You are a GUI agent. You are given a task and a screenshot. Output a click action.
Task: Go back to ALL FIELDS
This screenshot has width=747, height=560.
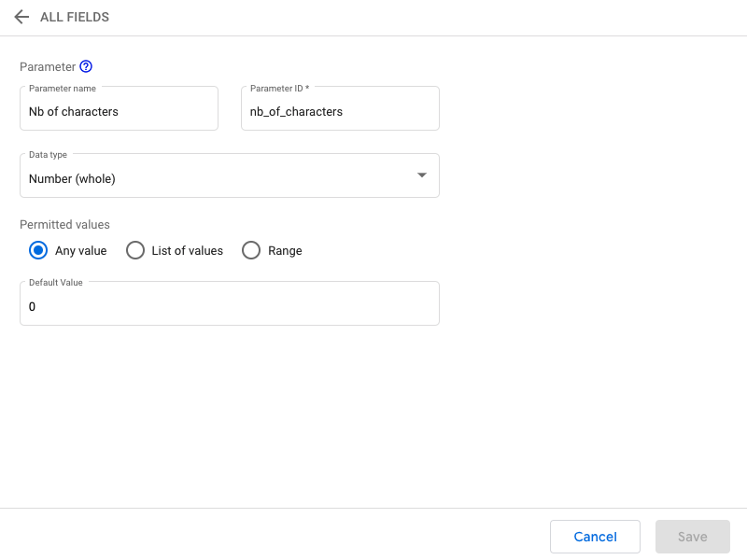(x=75, y=17)
